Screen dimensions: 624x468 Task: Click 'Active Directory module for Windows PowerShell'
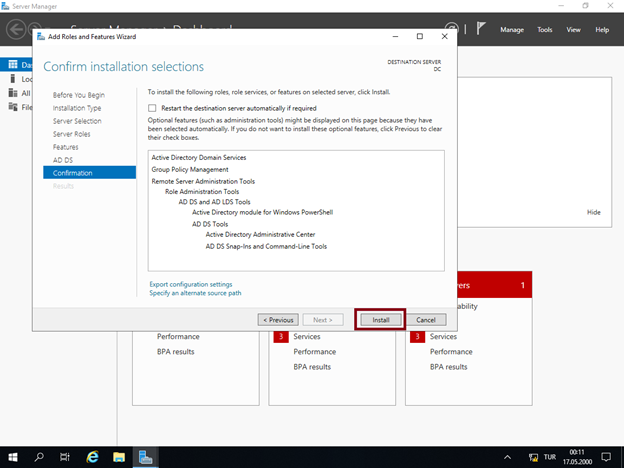click(x=263, y=212)
